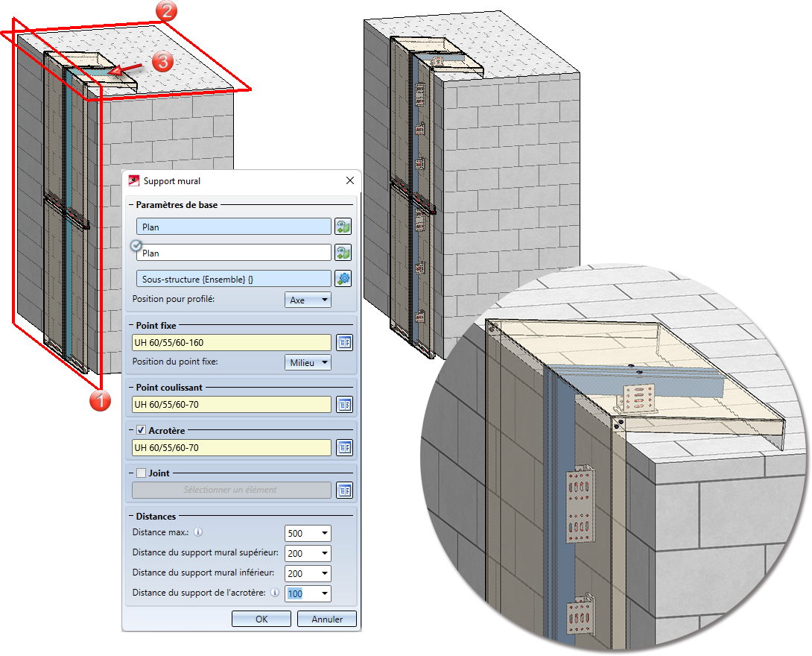Uncheck the Acrotère checkbox
The width and height of the screenshot is (812, 656).
[141, 430]
